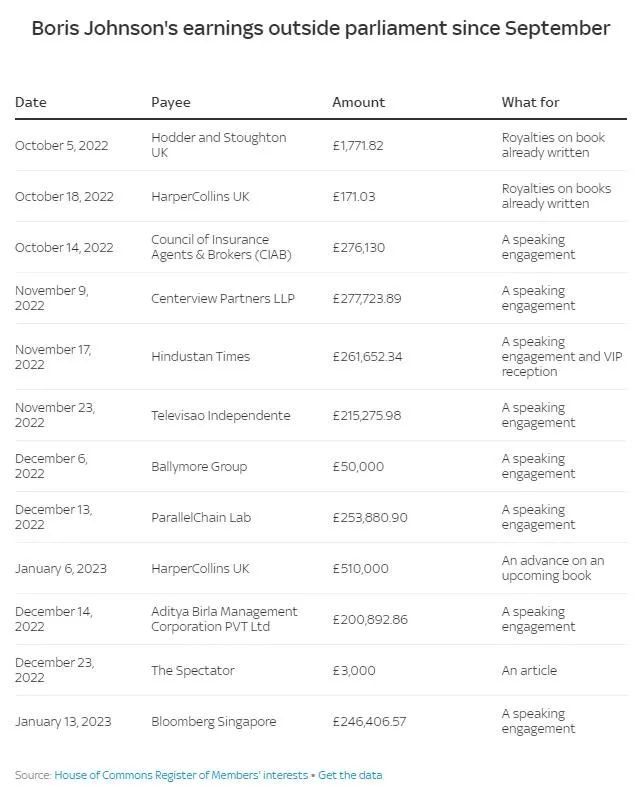Screen dimensions: 638x792
Task: Click the £510,000 advance amount
Action: coord(361,569)
